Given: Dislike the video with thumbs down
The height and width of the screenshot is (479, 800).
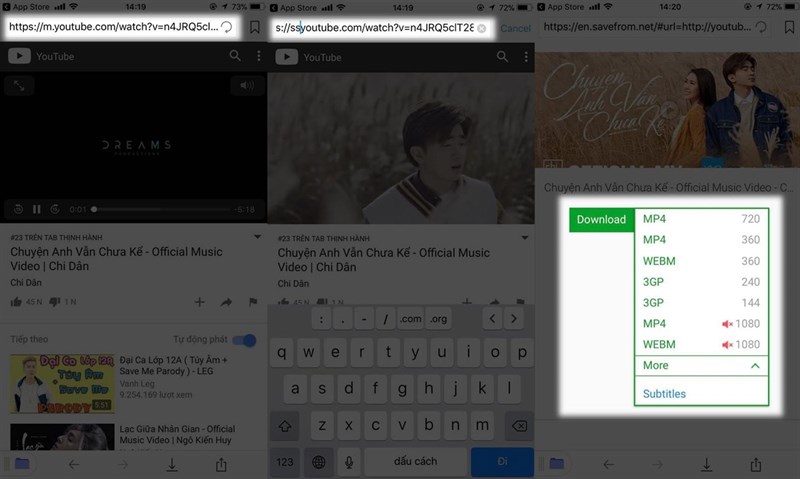Looking at the screenshot, I should click(x=55, y=302).
